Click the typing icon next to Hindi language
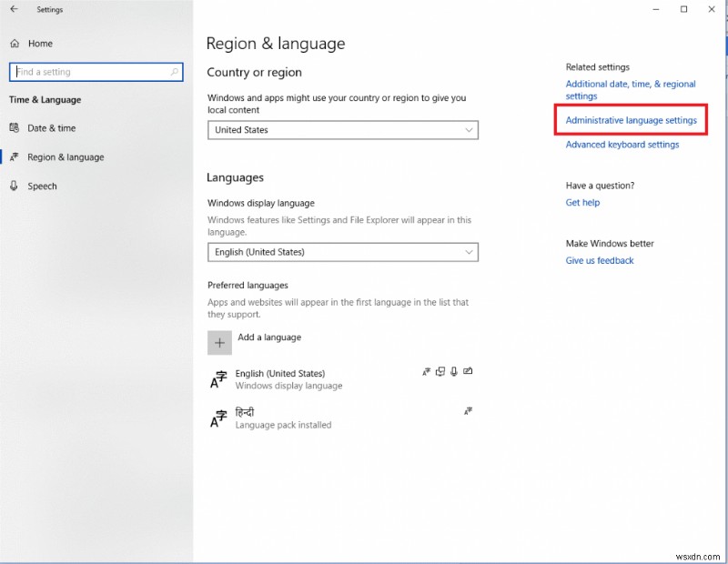 coord(468,411)
